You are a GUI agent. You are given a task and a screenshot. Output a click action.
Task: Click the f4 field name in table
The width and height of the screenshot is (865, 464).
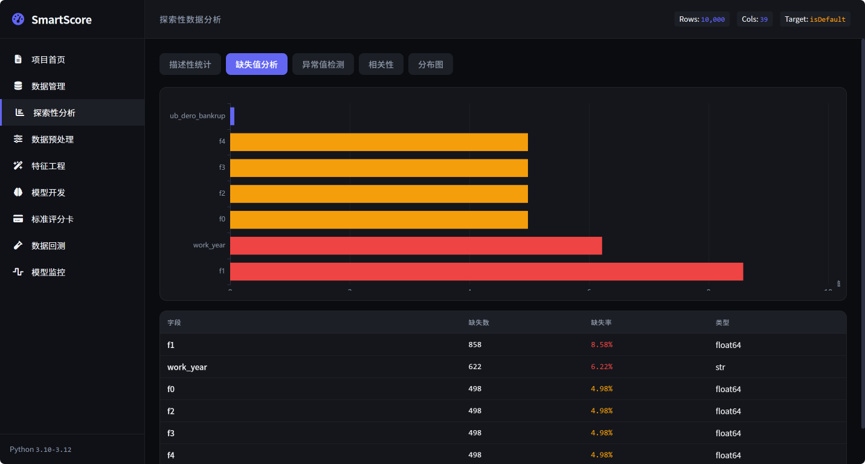(x=171, y=455)
